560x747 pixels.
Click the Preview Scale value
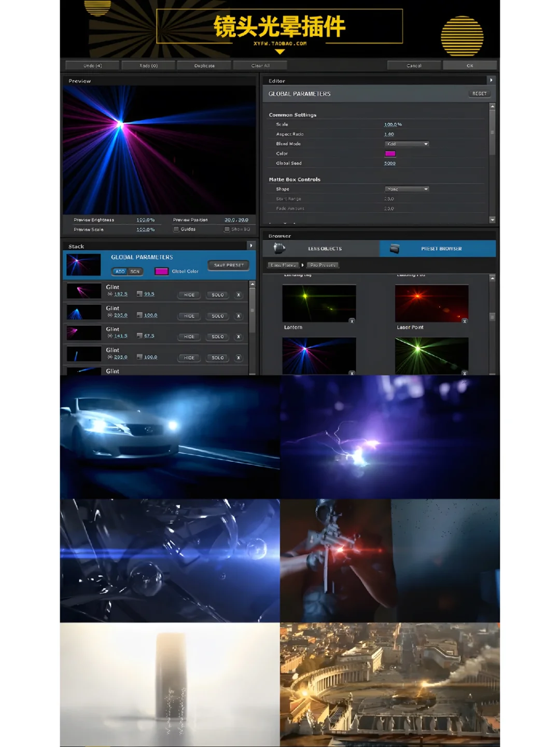[145, 229]
